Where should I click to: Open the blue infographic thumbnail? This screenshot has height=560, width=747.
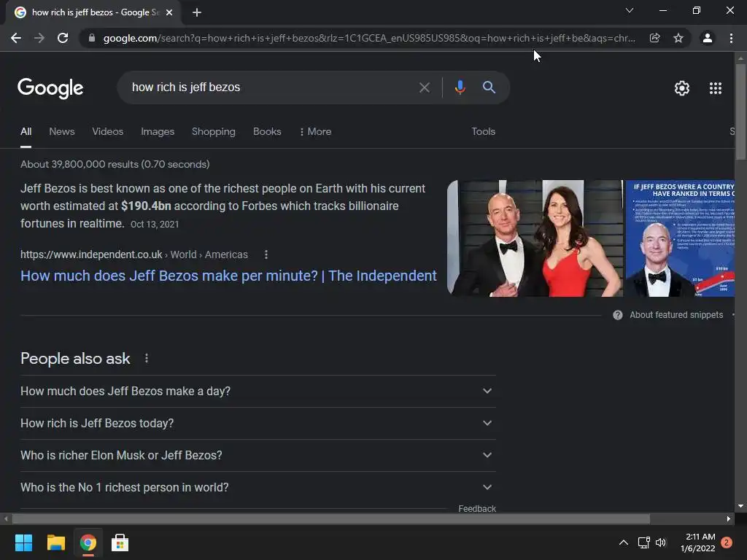(680, 238)
